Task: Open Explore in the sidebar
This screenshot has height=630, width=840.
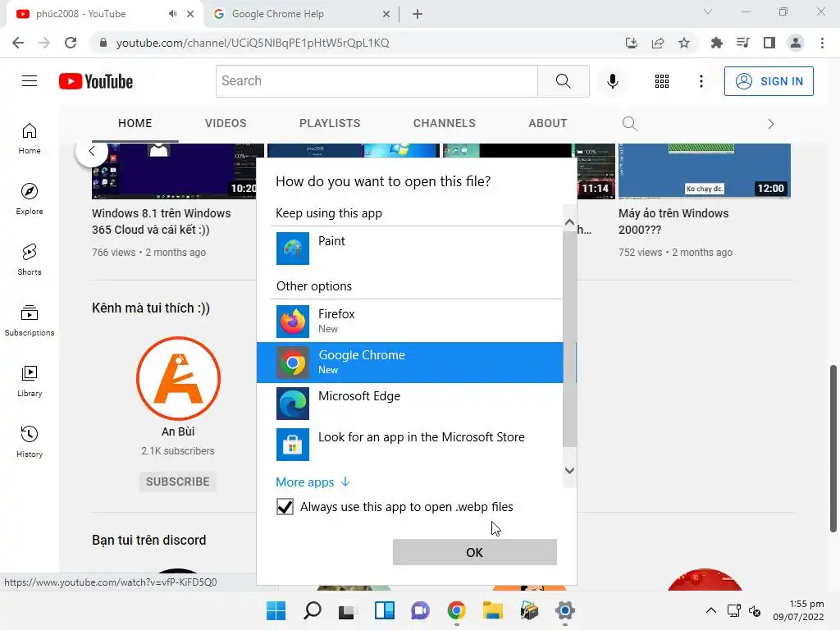Action: point(30,199)
